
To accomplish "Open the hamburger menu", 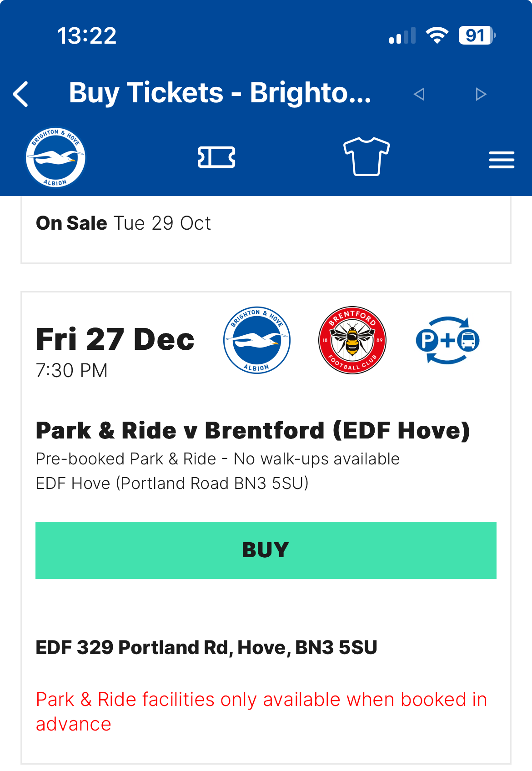I will [x=502, y=160].
